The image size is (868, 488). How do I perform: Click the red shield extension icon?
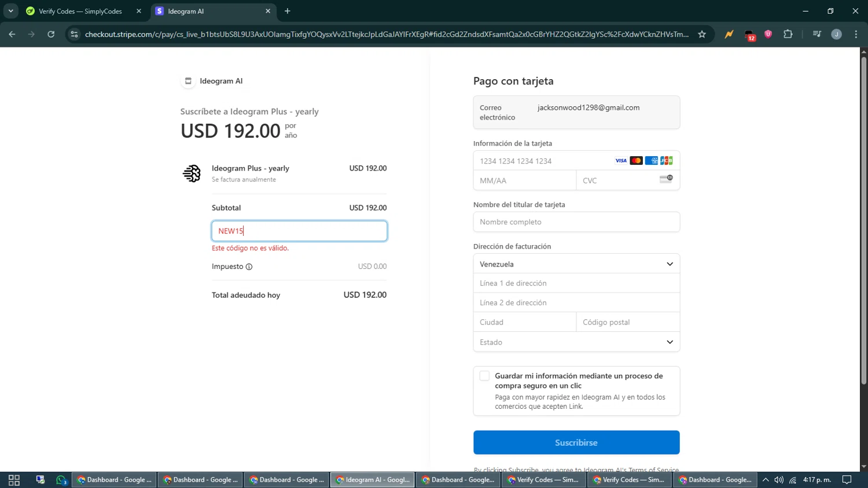coord(768,34)
